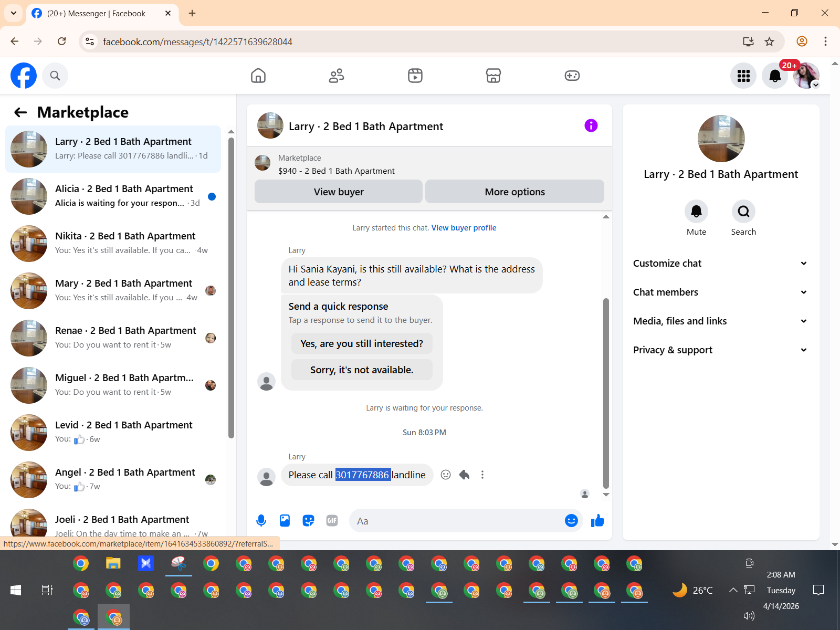Open Alicia's conversation in the list
The width and height of the screenshot is (840, 630).
(x=113, y=196)
